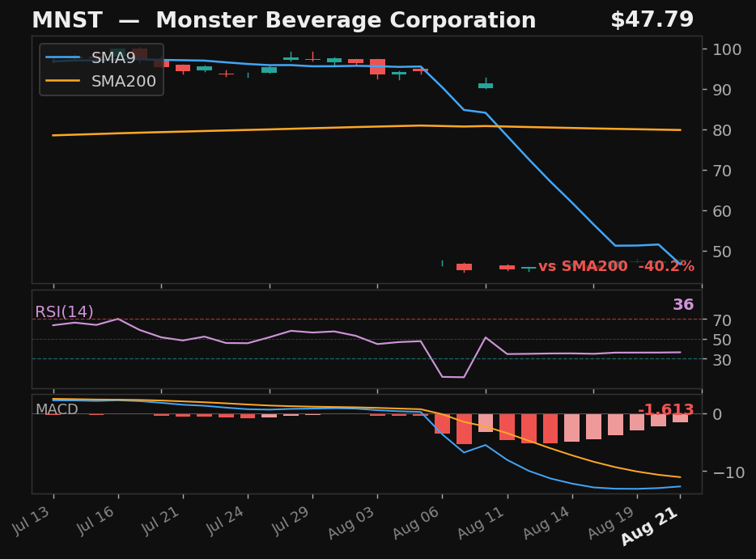
Task: Click the Jul 24 date axis label
Action: point(225,522)
